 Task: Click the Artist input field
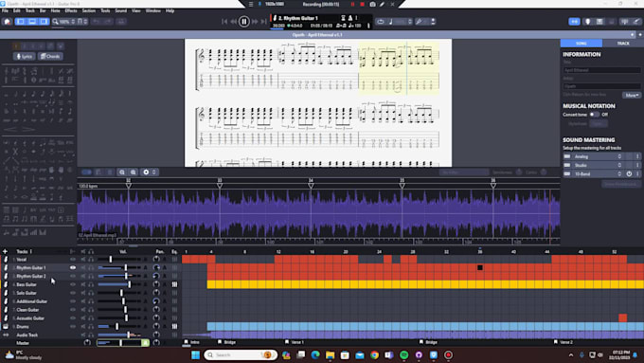601,86
